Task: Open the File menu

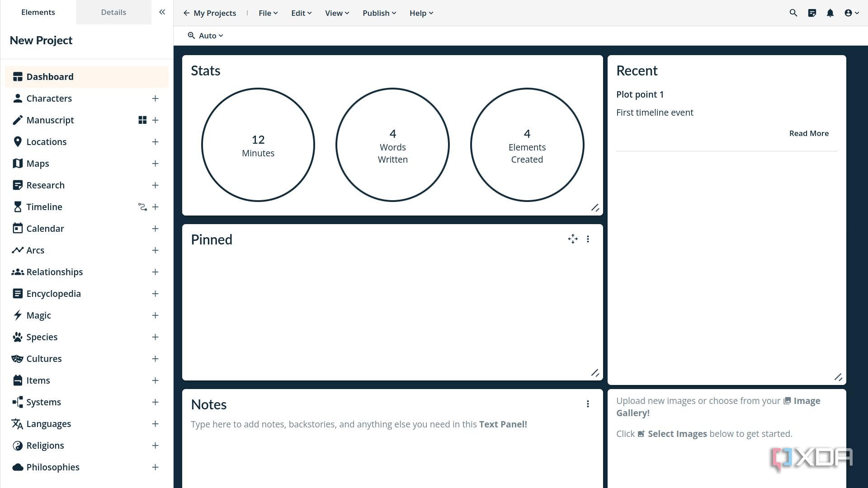Action: pos(268,13)
